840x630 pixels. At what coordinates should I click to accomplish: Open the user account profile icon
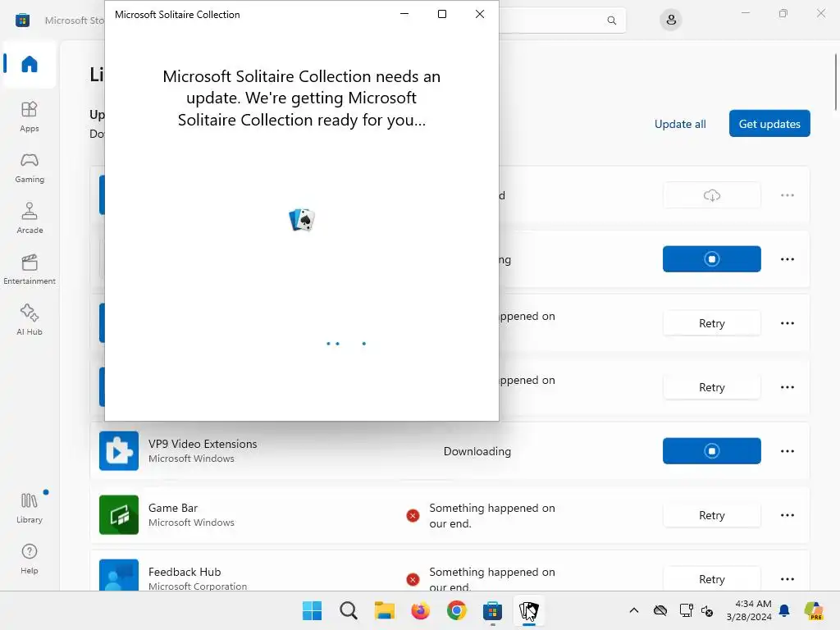tap(671, 21)
